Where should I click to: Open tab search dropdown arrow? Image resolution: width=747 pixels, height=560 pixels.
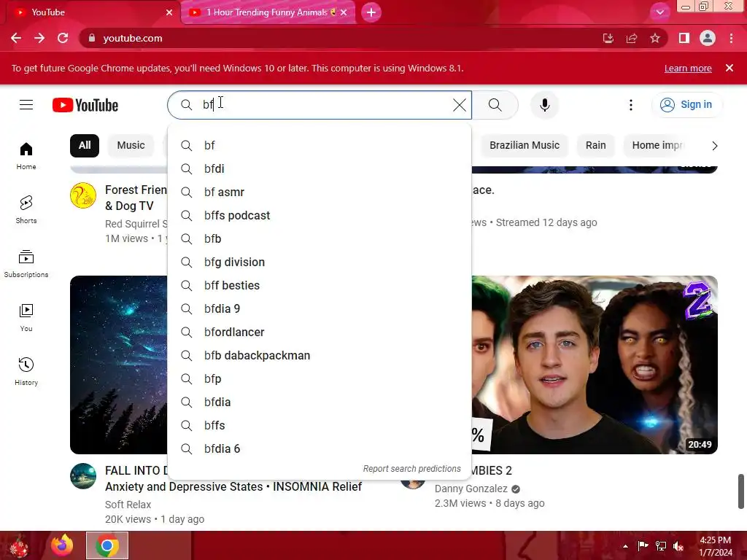point(659,12)
